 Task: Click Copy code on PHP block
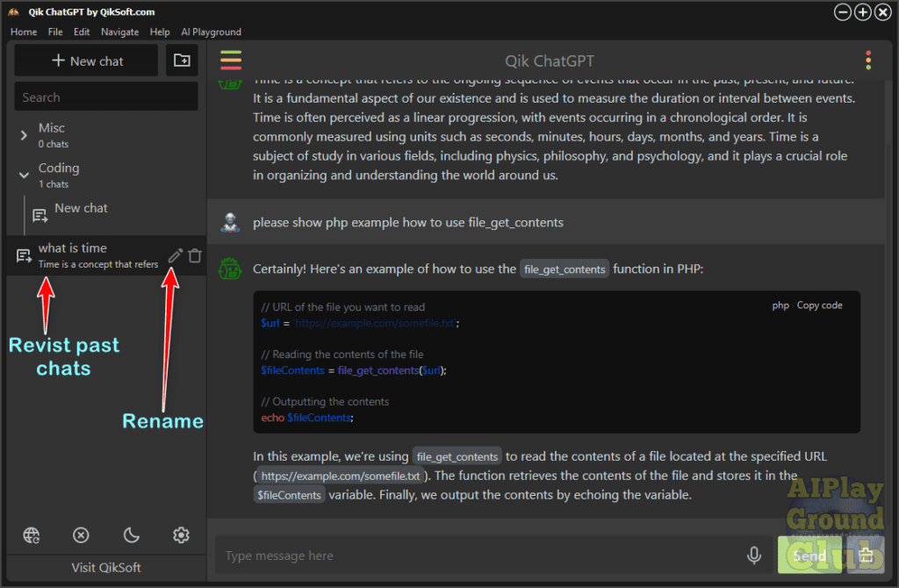(819, 305)
